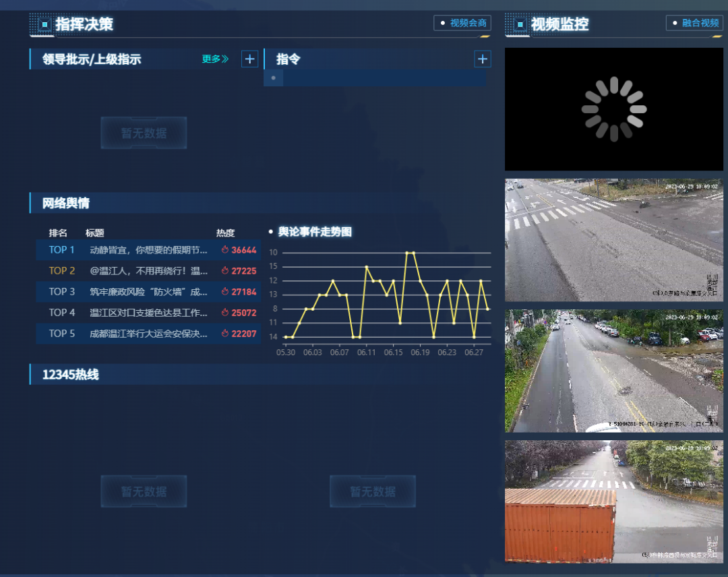This screenshot has height=577, width=728.
Task: Click the fire icon next to 22207
Action: 225,334
